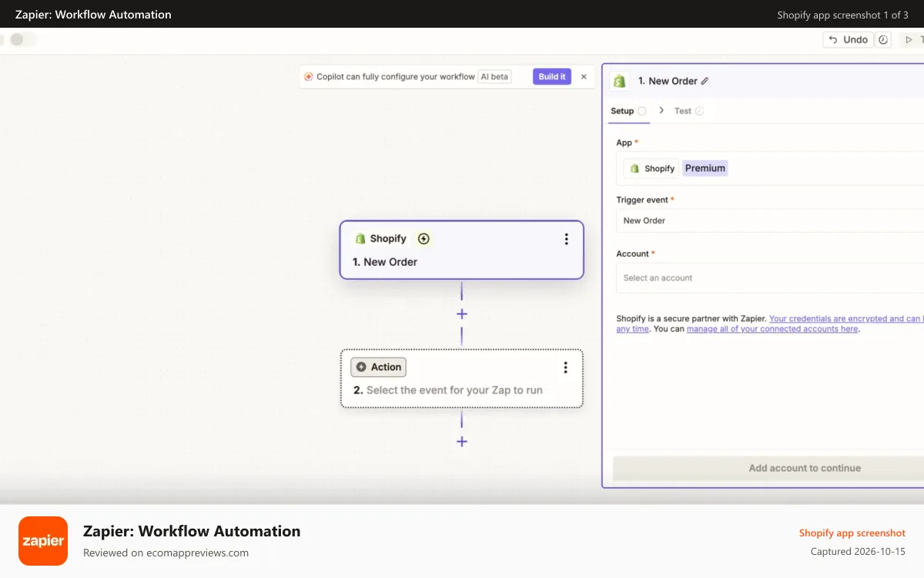Screen dimensions: 924x578
Task: Switch to the Setup tab
Action: click(x=628, y=111)
